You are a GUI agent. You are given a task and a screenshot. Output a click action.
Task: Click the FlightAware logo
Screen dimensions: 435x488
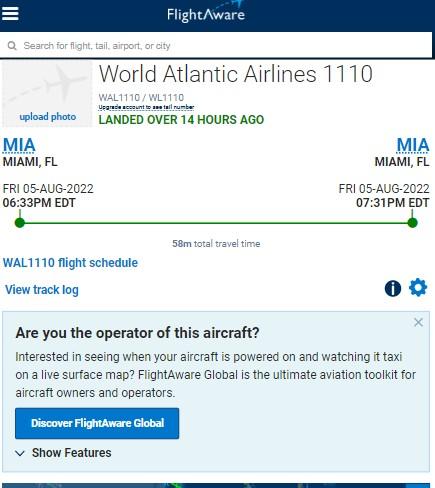tap(206, 13)
